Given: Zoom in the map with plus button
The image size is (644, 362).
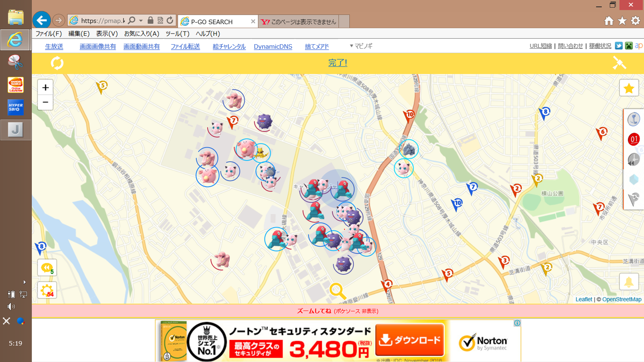Looking at the screenshot, I should (x=45, y=87).
